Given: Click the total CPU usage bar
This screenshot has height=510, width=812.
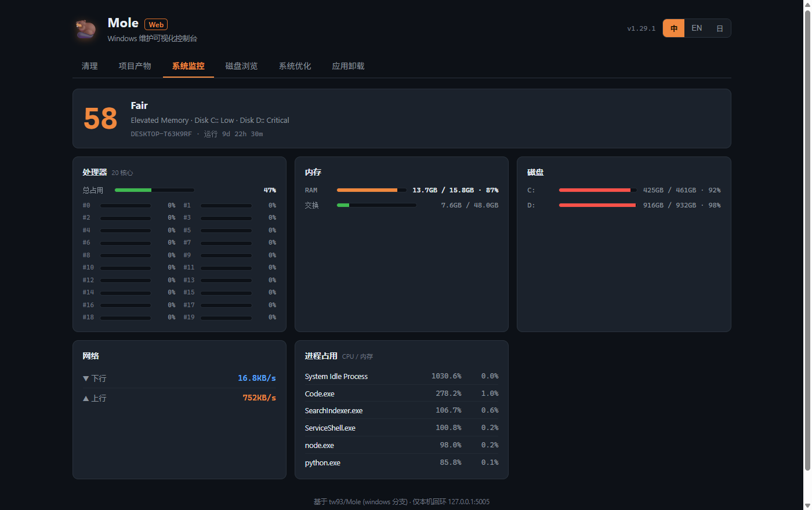Looking at the screenshot, I should point(154,190).
